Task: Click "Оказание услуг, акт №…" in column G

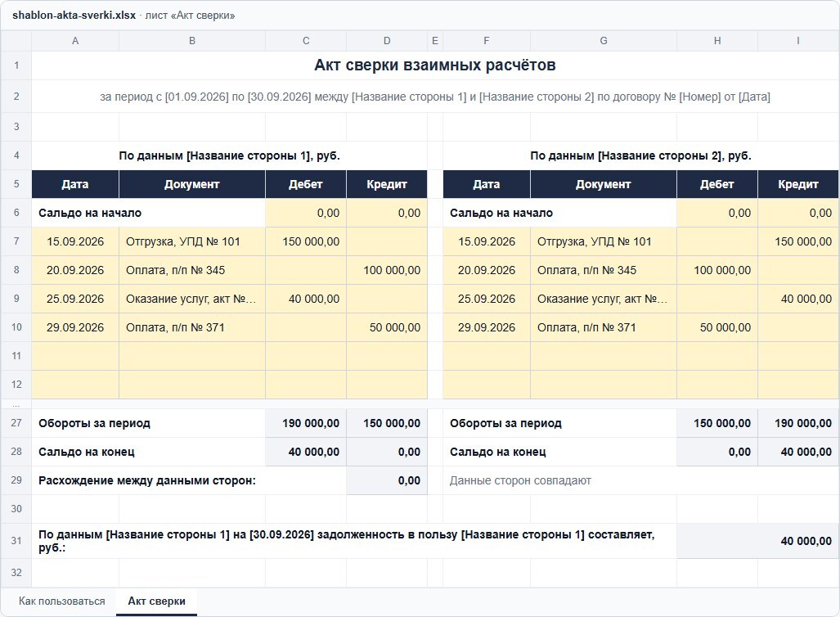Action: coord(602,299)
